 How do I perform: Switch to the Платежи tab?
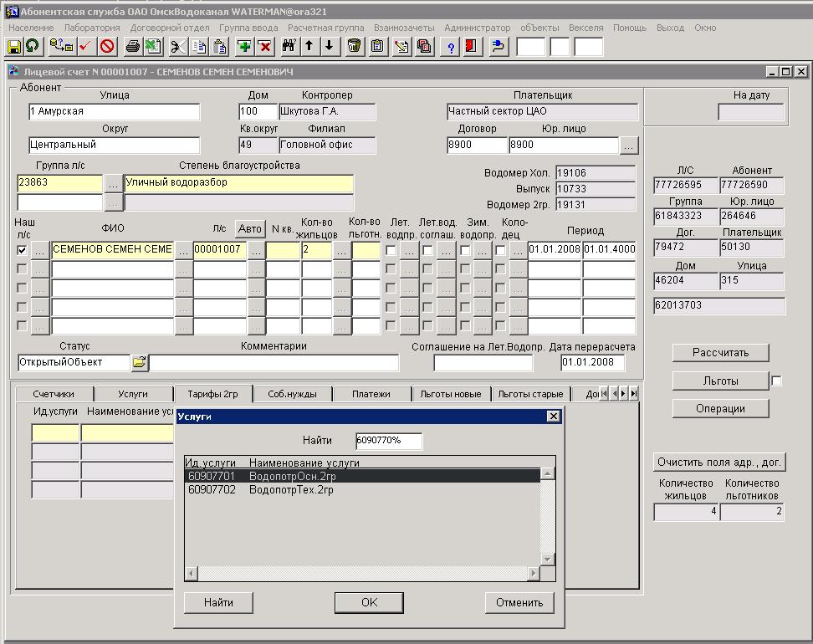tap(371, 394)
